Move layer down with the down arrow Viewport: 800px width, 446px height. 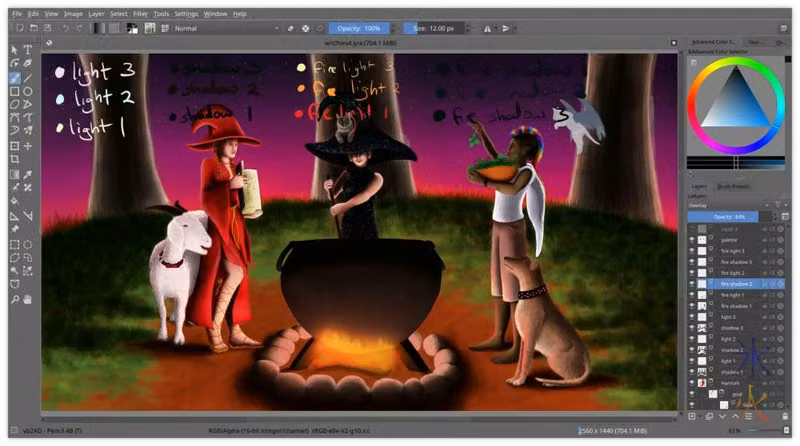(722, 416)
